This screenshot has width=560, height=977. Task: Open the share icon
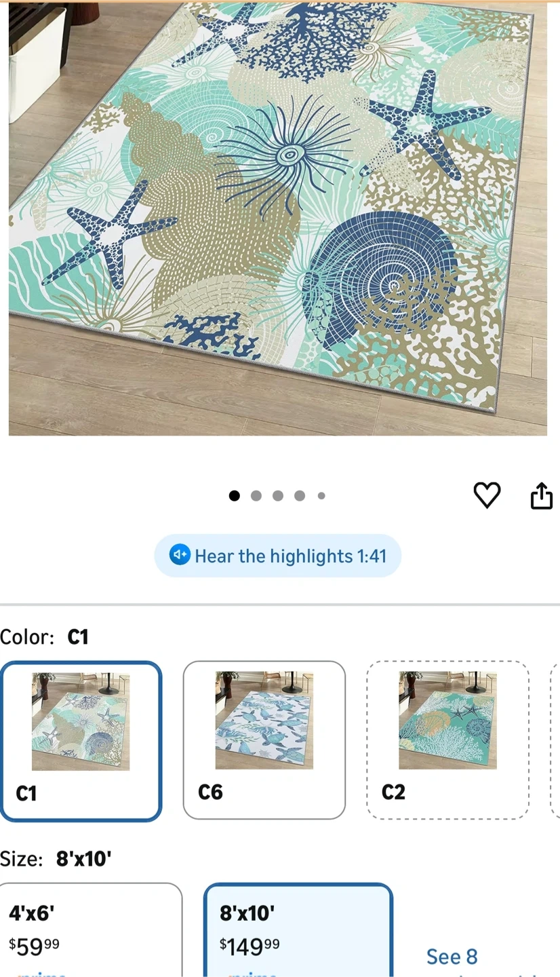(x=541, y=495)
